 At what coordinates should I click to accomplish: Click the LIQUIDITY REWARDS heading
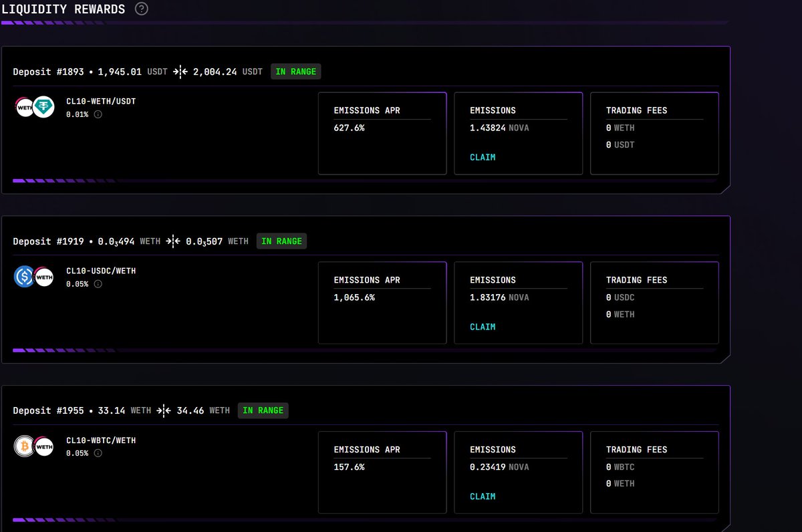[63, 9]
